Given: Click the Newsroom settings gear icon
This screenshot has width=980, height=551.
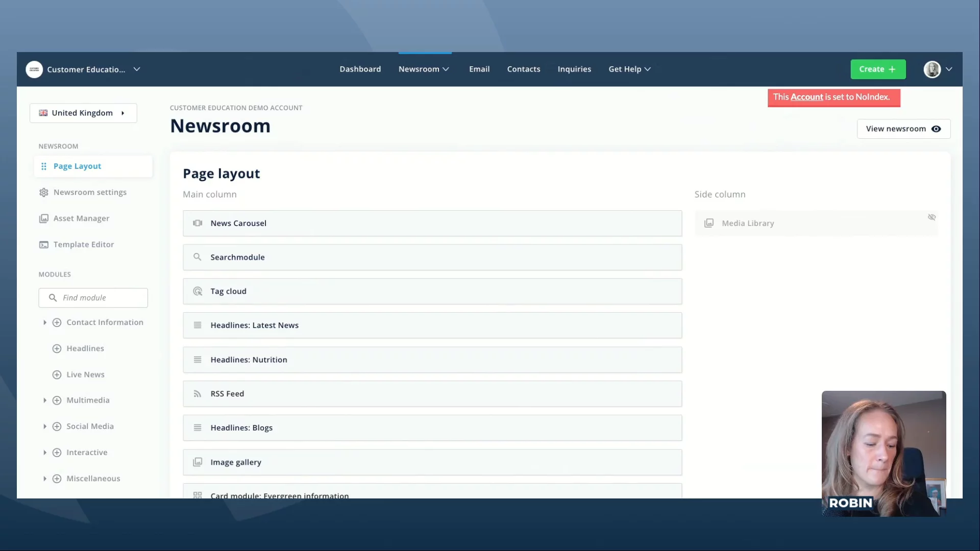Looking at the screenshot, I should [44, 192].
